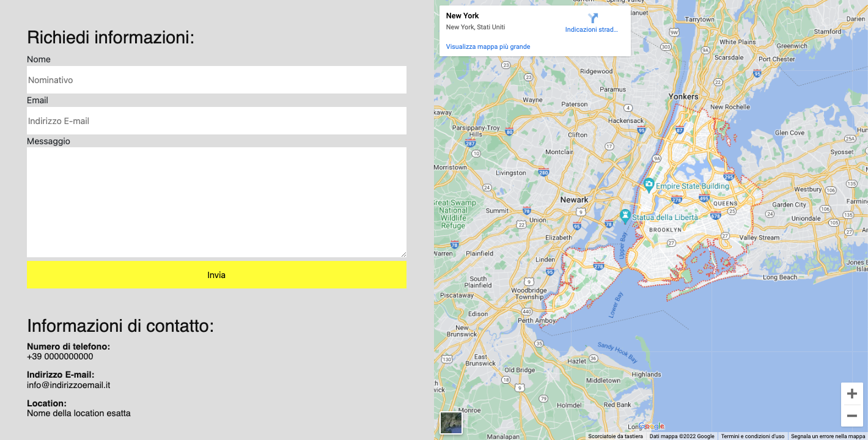Click the Woodbridge Township map label
The width and height of the screenshot is (868, 440).
528,293
